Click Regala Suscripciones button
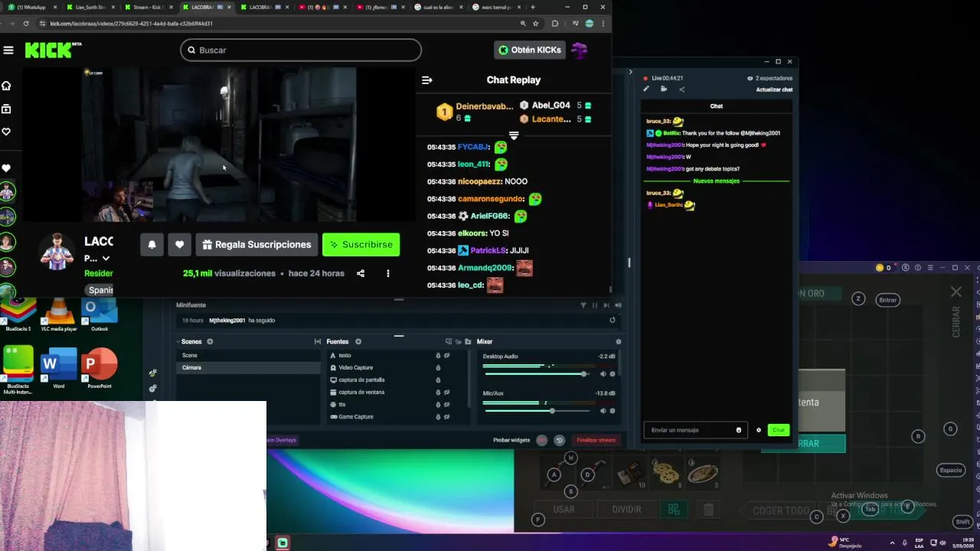The image size is (980, 551). [x=256, y=245]
